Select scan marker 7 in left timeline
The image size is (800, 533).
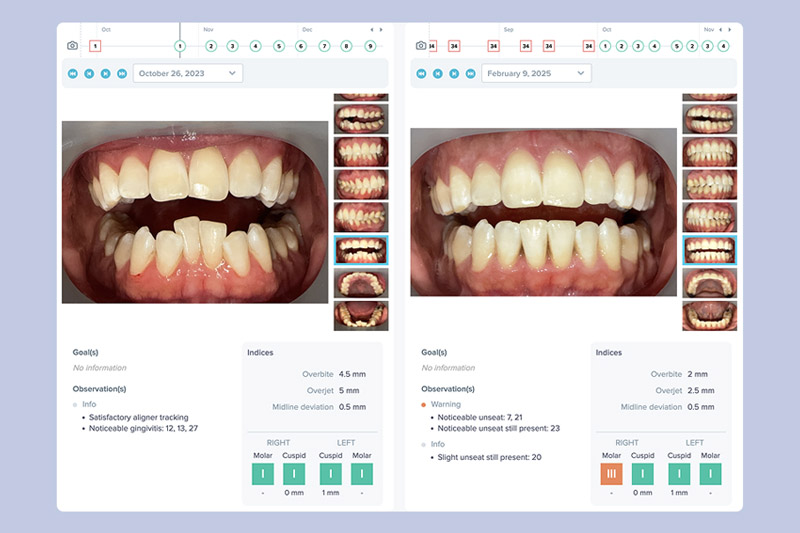(324, 46)
